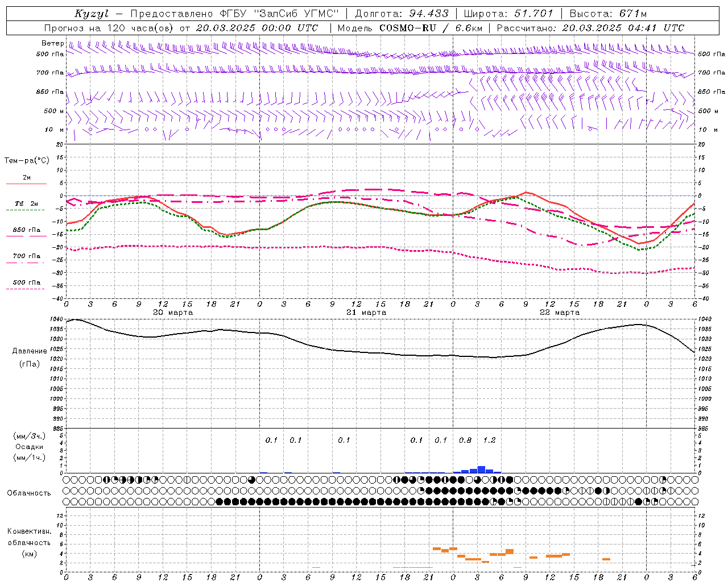Click the dash-dot line sample under temperature legend "700 гПа"
Viewport: 728px width, 582px height.
click(x=26, y=263)
